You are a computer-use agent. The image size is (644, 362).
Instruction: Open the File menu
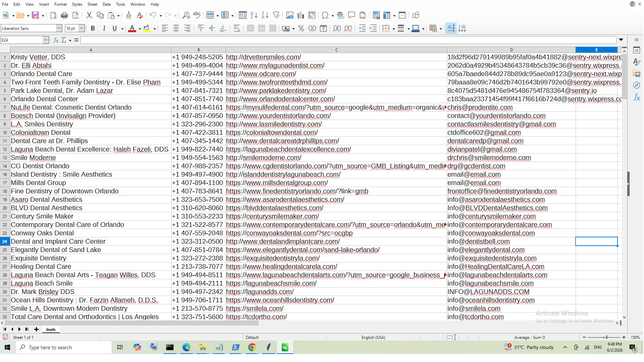[x=5, y=4]
